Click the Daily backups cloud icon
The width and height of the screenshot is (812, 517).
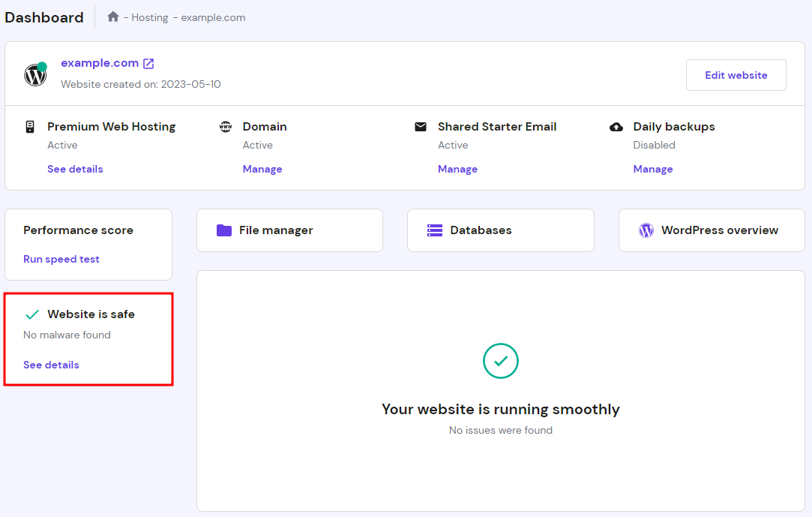click(x=616, y=127)
